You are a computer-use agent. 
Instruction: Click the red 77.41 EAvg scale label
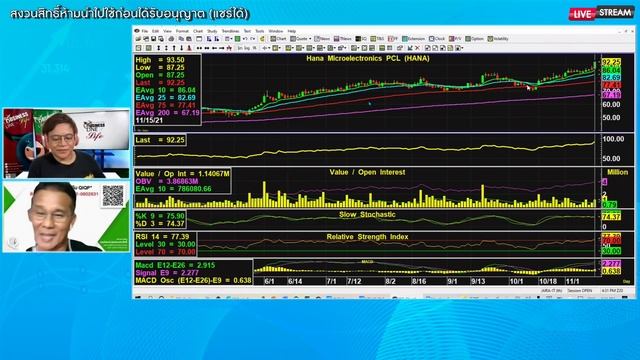pos(611,85)
